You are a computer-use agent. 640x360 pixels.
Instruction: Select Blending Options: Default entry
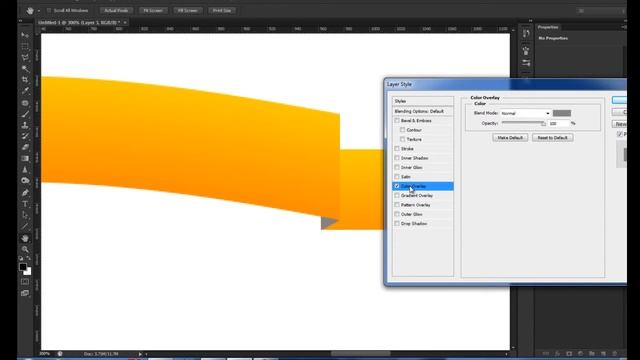pyautogui.click(x=423, y=111)
